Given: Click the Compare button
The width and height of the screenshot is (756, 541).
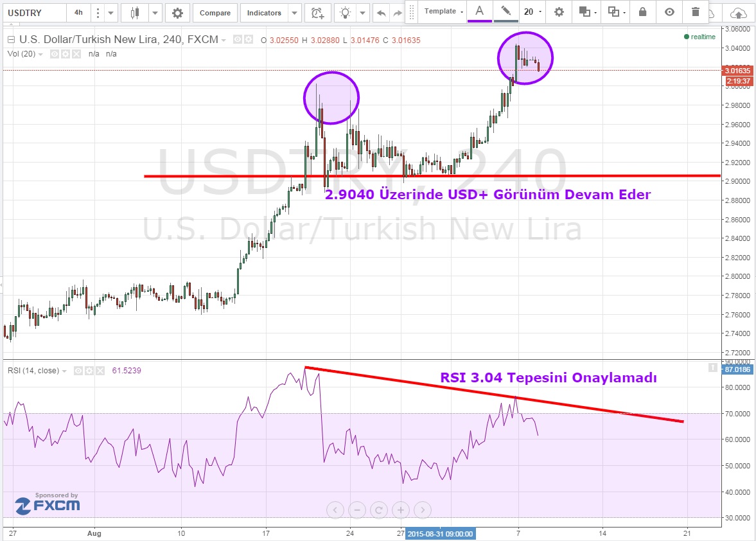Looking at the screenshot, I should pyautogui.click(x=215, y=13).
